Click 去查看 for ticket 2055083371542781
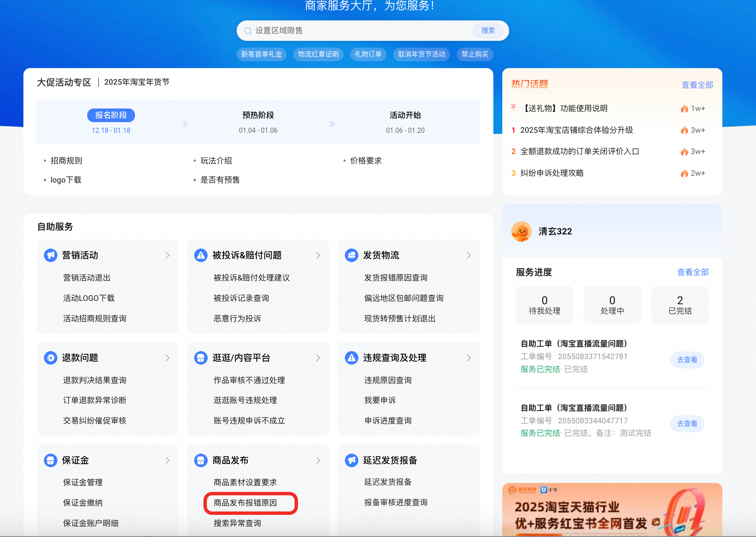 687,360
